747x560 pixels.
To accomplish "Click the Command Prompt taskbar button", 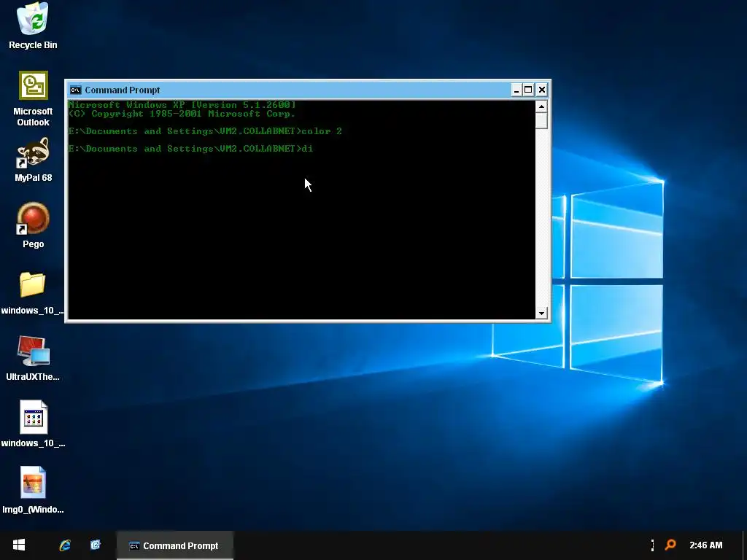I will tap(175, 545).
